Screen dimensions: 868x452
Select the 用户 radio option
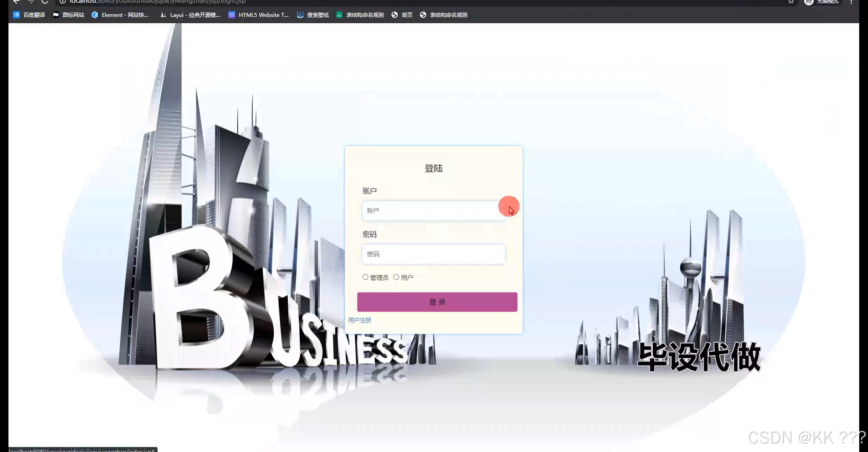[x=396, y=277]
